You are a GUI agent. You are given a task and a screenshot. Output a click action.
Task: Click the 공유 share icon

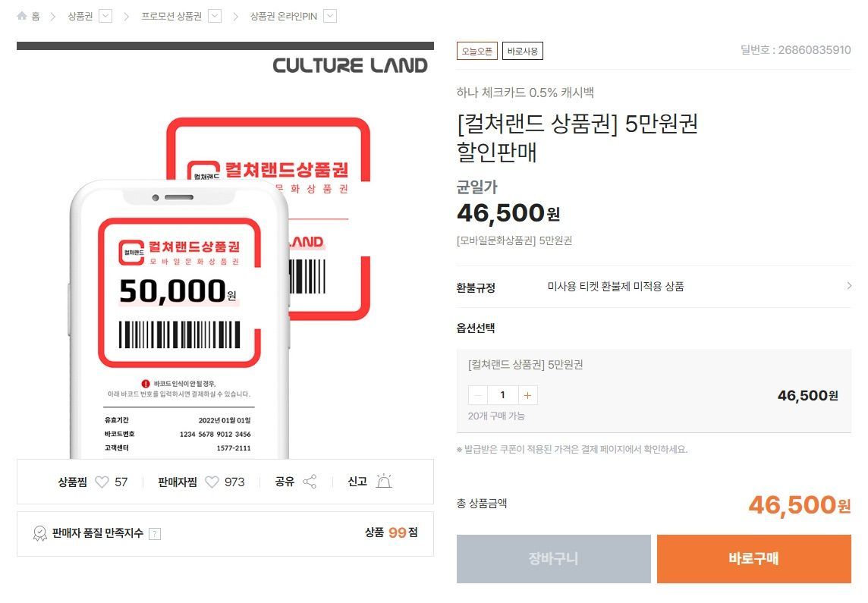(x=310, y=481)
